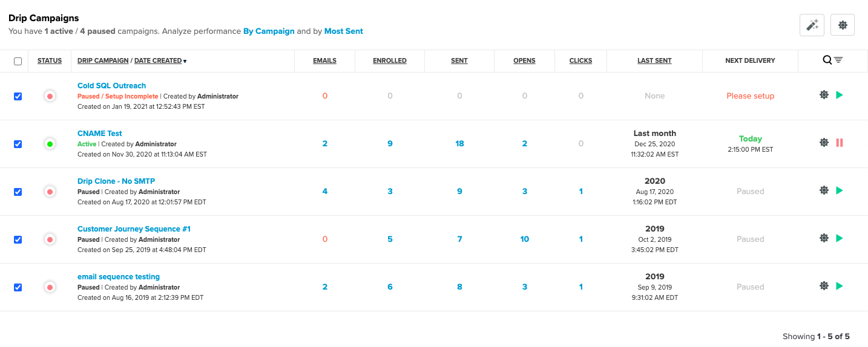Pause the CNAME Test campaign
The width and height of the screenshot is (868, 347).
click(840, 143)
